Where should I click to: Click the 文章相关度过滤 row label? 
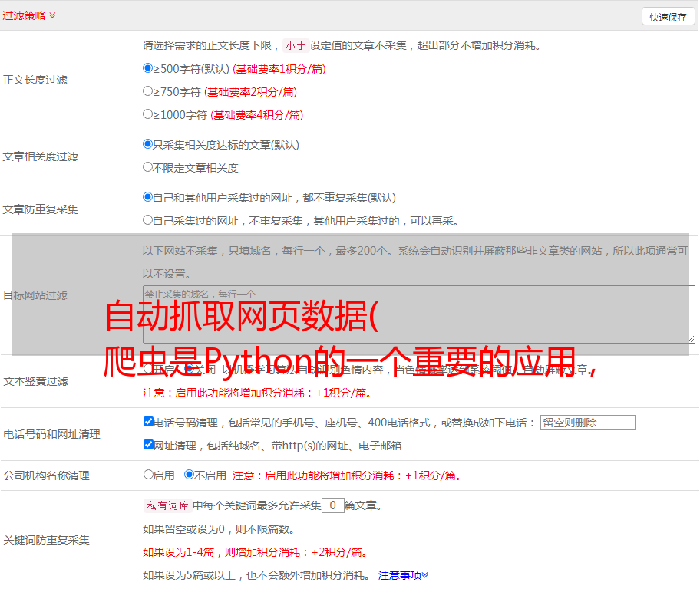pos(40,156)
